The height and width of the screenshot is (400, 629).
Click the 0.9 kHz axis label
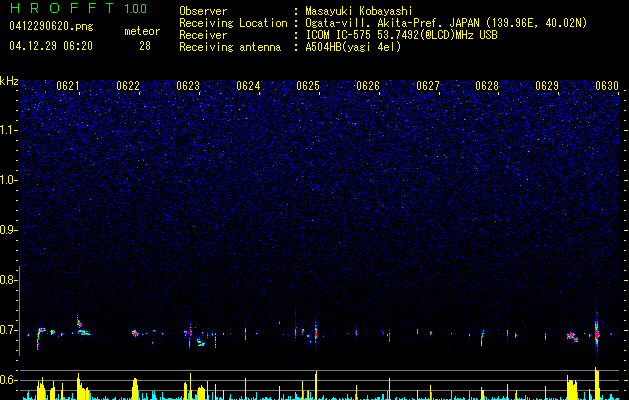(x=7, y=230)
